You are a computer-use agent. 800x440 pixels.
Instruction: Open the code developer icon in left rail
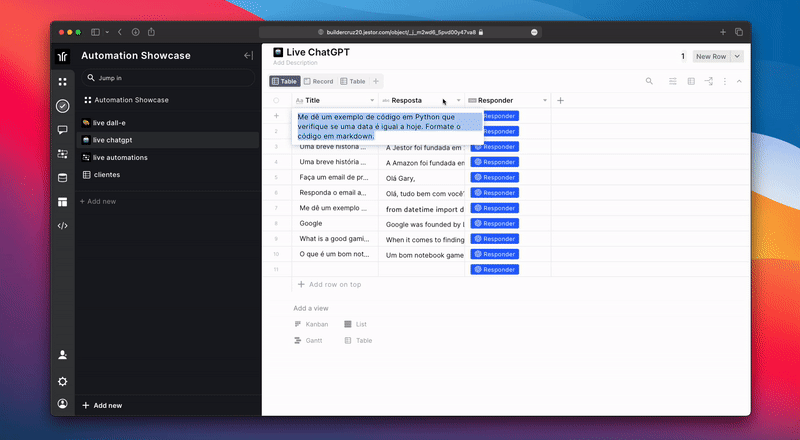pos(63,226)
